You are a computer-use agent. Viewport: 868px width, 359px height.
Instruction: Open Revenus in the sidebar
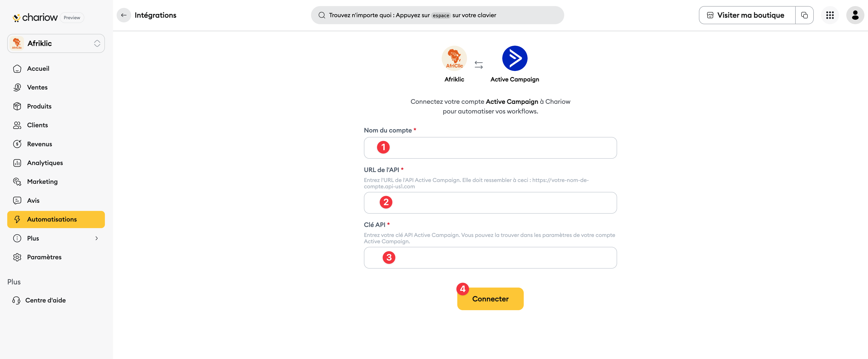pyautogui.click(x=56, y=144)
